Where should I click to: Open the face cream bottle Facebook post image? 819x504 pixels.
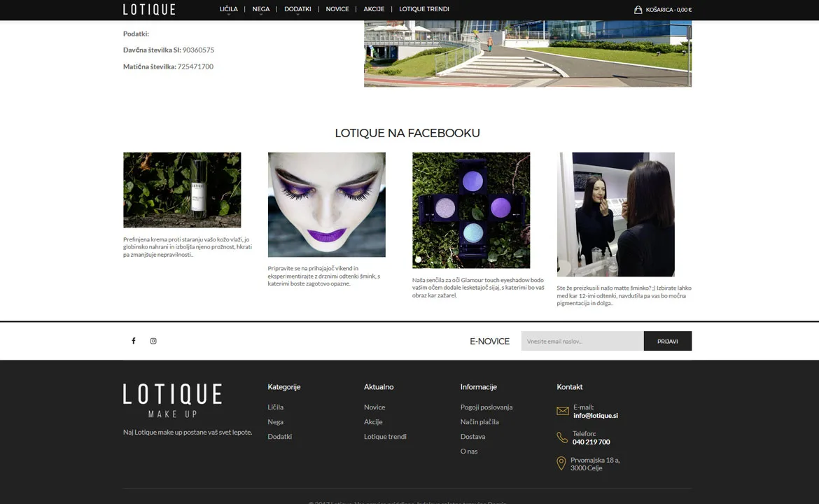point(182,190)
